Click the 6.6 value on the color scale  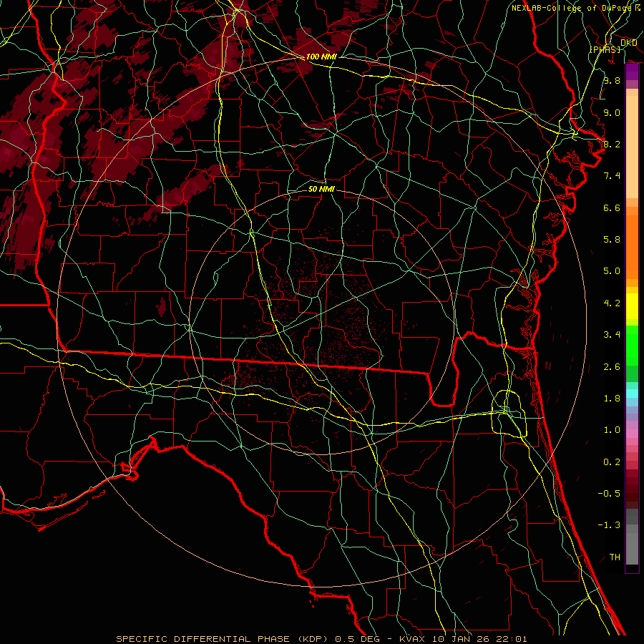pyautogui.click(x=611, y=208)
